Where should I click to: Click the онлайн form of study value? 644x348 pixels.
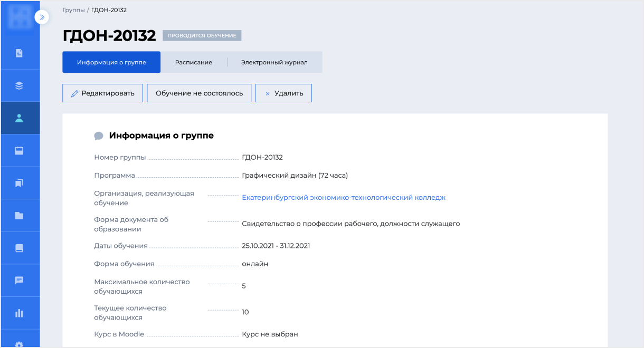[x=255, y=264]
